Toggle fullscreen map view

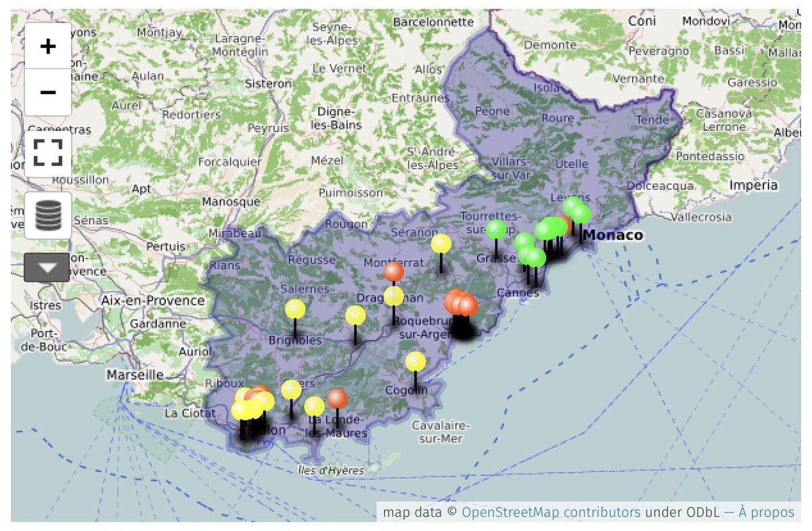click(x=48, y=153)
